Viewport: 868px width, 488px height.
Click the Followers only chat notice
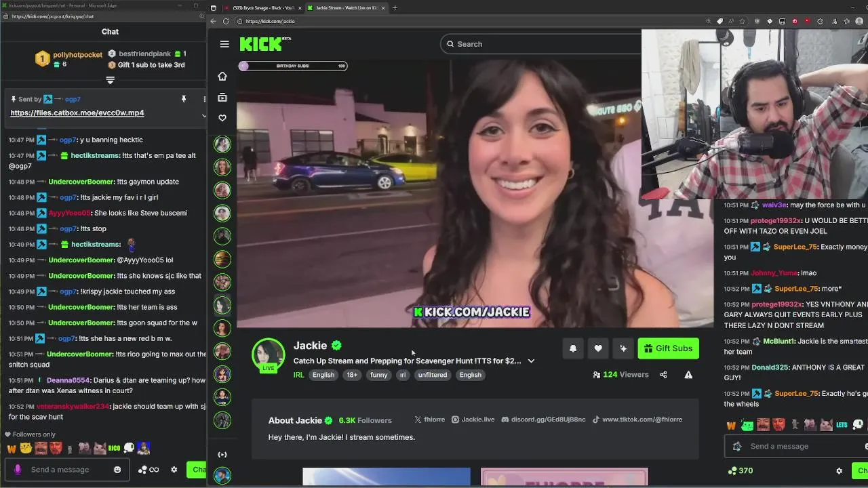point(30,434)
